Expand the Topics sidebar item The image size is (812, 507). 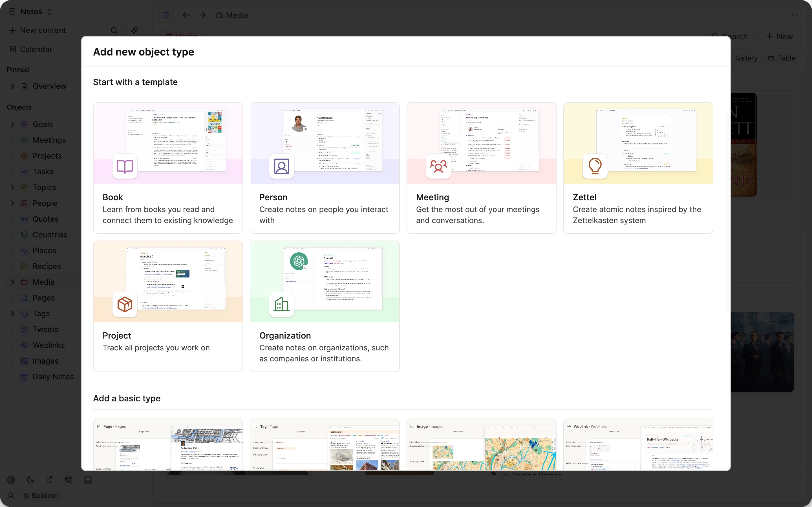[13, 187]
